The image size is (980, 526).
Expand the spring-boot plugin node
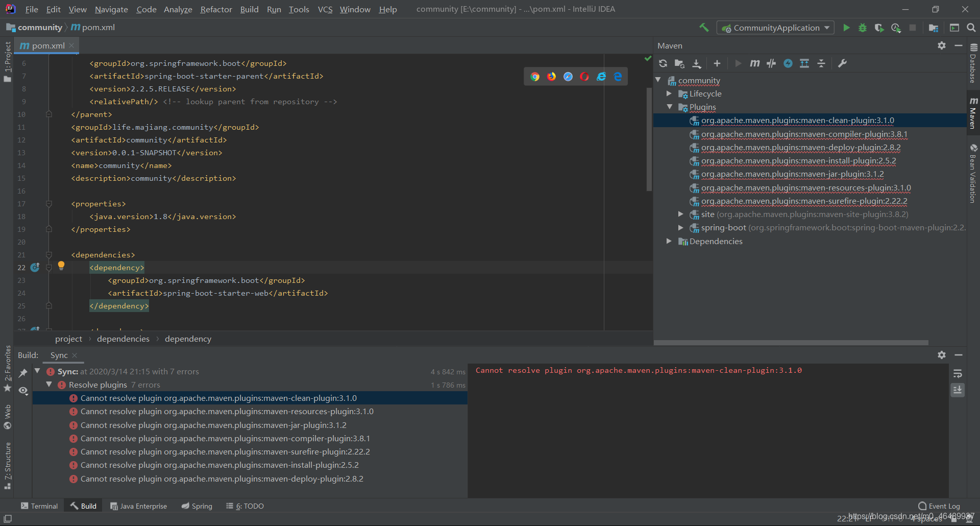click(x=680, y=227)
